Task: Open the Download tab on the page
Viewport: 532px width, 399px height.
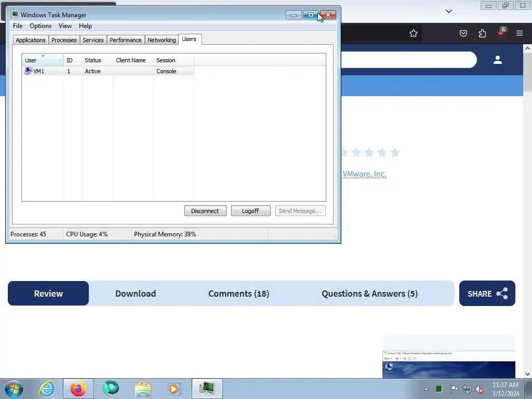Action: click(136, 294)
